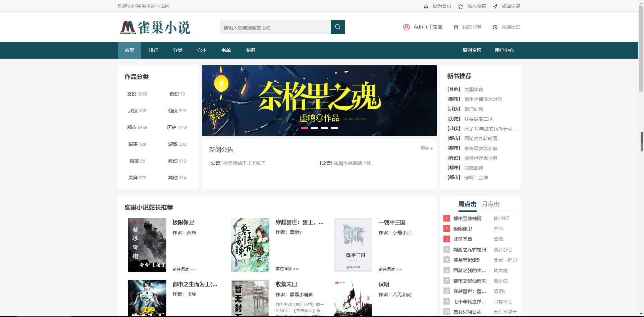Image resolution: width=644 pixels, height=317 pixels.
Task: Open the 游戏 282 category
Action: pos(177,144)
